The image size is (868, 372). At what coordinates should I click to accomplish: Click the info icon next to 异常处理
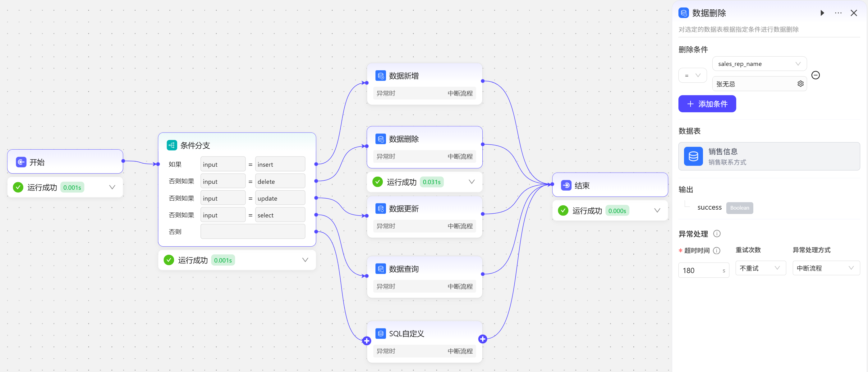click(717, 234)
